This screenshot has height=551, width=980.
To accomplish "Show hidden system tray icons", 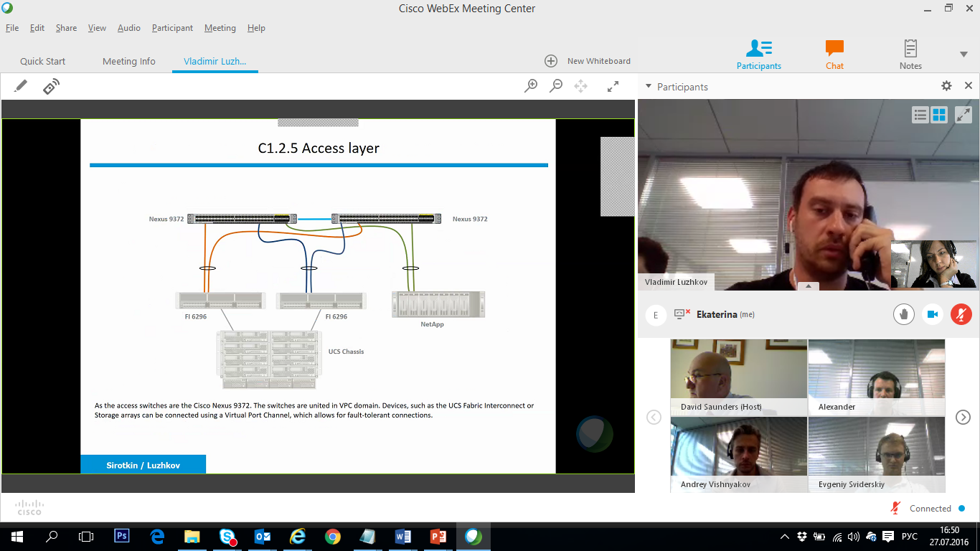I will point(786,537).
